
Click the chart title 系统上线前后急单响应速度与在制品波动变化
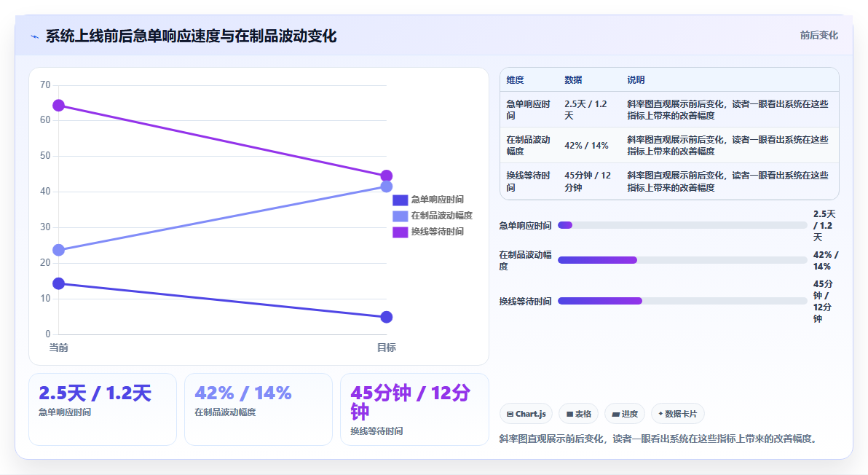pyautogui.click(x=191, y=36)
